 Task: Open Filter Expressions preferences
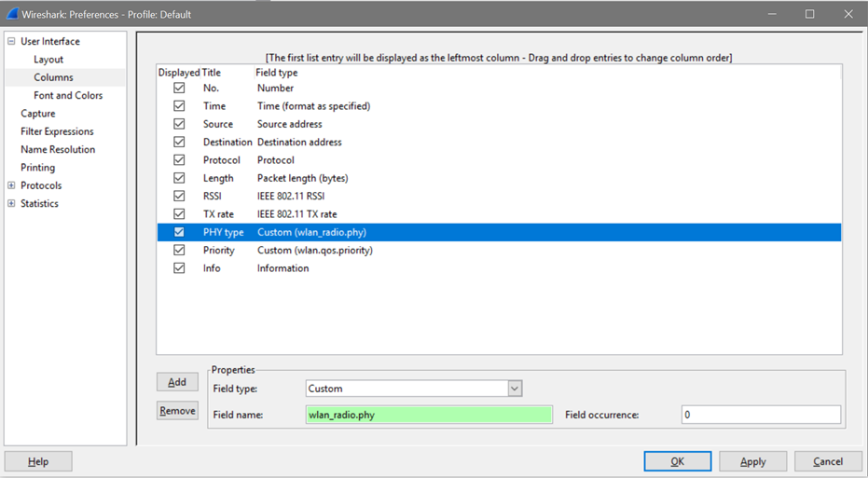click(x=57, y=131)
